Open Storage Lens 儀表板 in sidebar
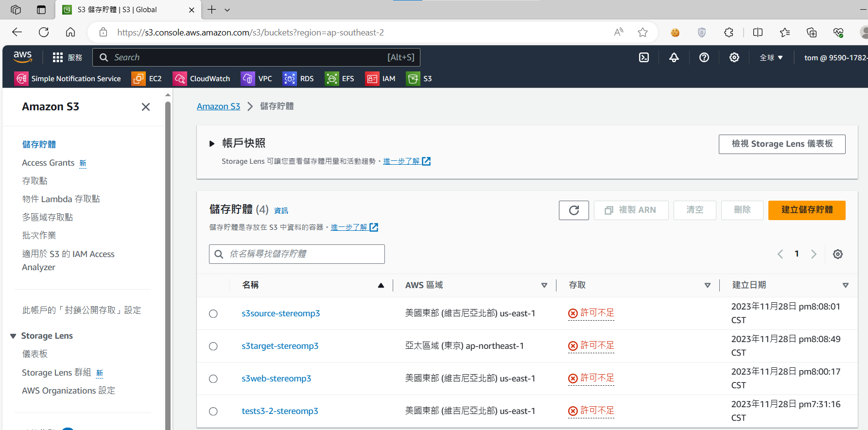868x430 pixels. coord(35,354)
